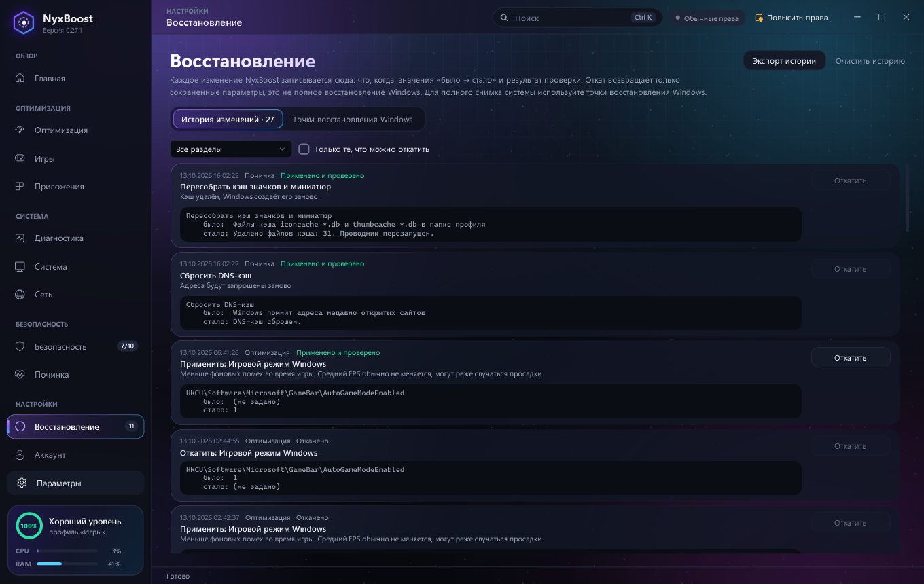This screenshot has width=924, height=584.
Task: Click the Параметры gear icon
Action: pos(22,483)
